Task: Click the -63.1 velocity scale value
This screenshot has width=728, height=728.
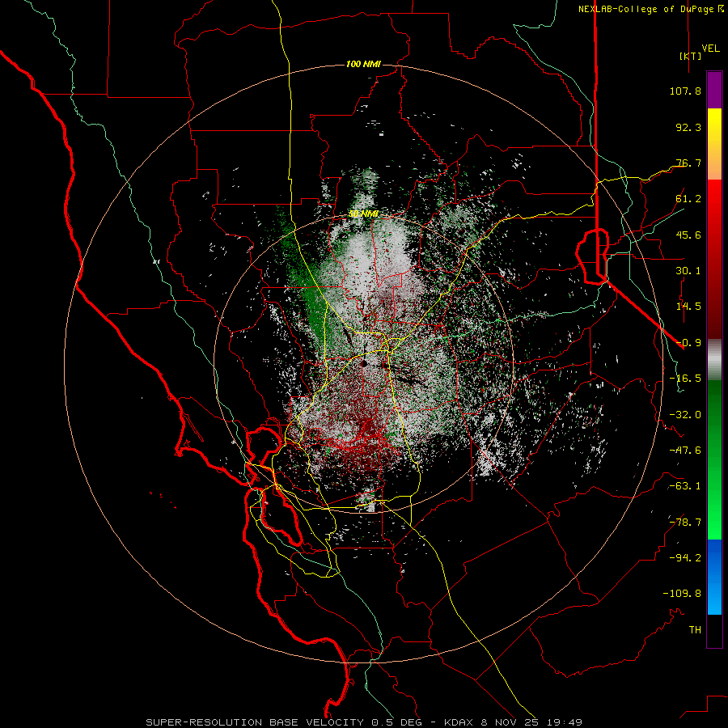Action: pos(685,486)
